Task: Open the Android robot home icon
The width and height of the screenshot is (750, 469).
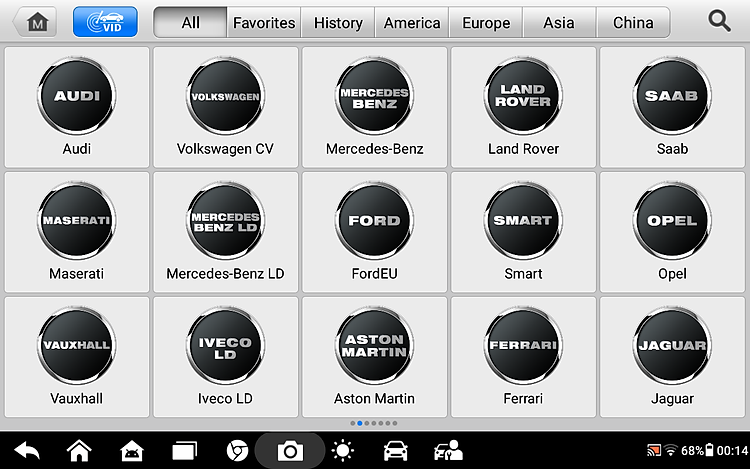Action: pyautogui.click(x=132, y=451)
